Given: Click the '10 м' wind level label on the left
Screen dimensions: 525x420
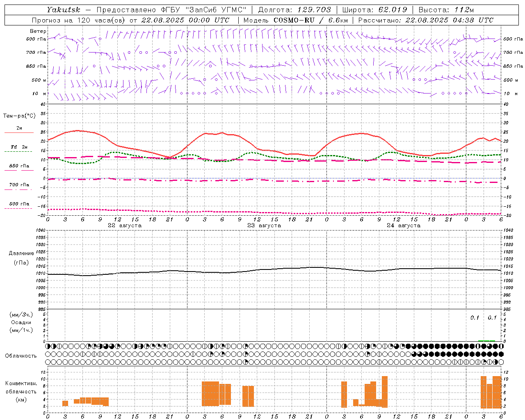Looking at the screenshot, I should 39,94.
